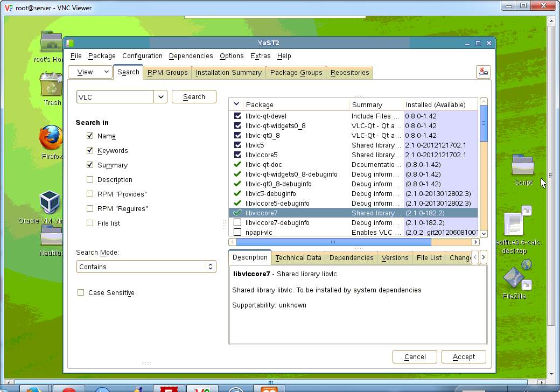The height and width of the screenshot is (392, 560).
Task: Toggle install status of libvlccore5-debuginfo
Action: click(237, 203)
